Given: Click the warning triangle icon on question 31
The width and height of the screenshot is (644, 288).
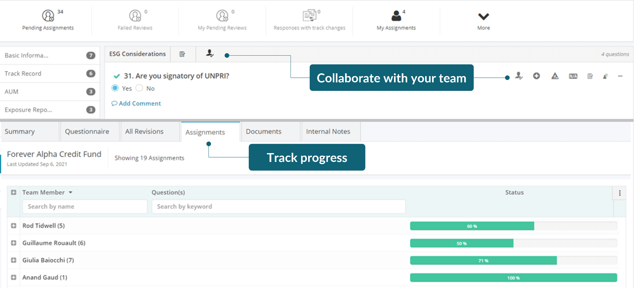Looking at the screenshot, I should click(555, 76).
